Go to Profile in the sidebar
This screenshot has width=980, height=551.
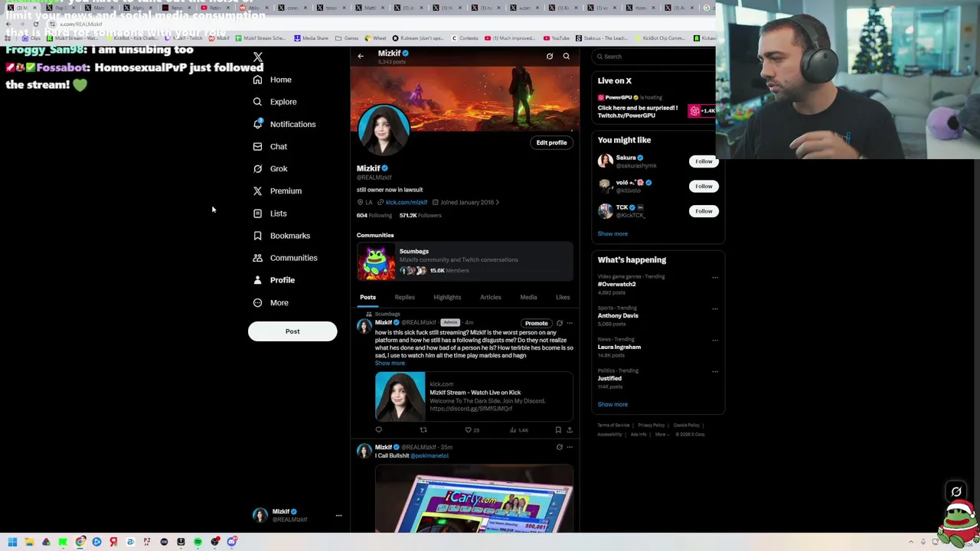274,280
